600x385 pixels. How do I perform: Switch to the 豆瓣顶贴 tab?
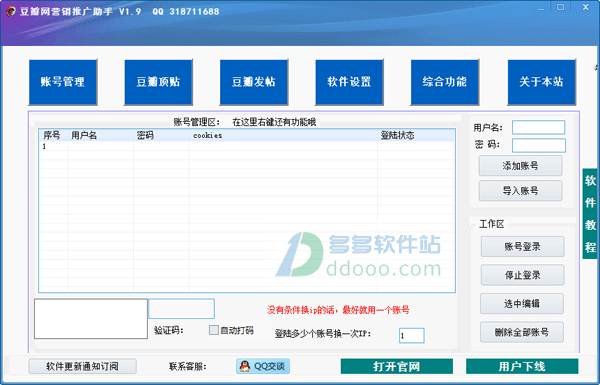click(158, 82)
